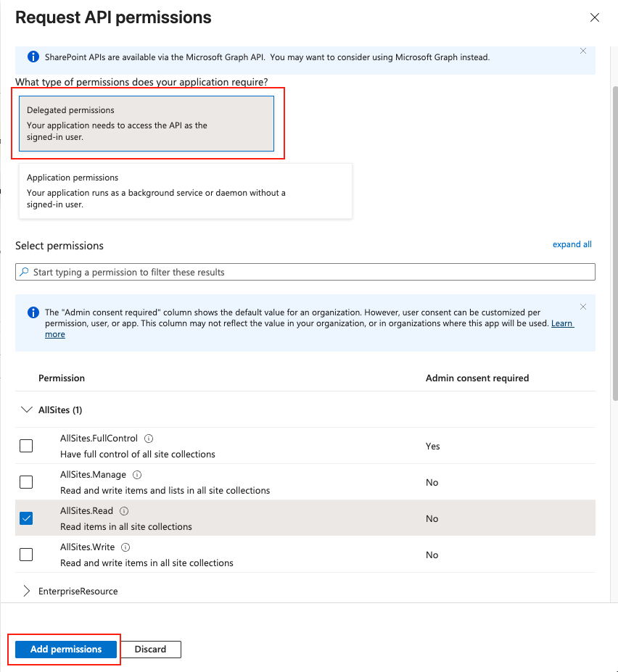Click the search magnifier in the filter box
The width and height of the screenshot is (618, 672).
click(24, 270)
